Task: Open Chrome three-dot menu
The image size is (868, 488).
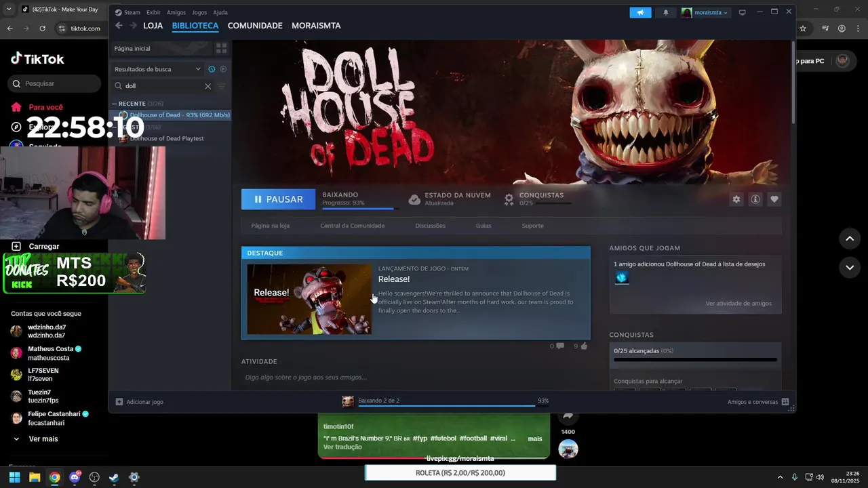Action: pyautogui.click(x=858, y=28)
